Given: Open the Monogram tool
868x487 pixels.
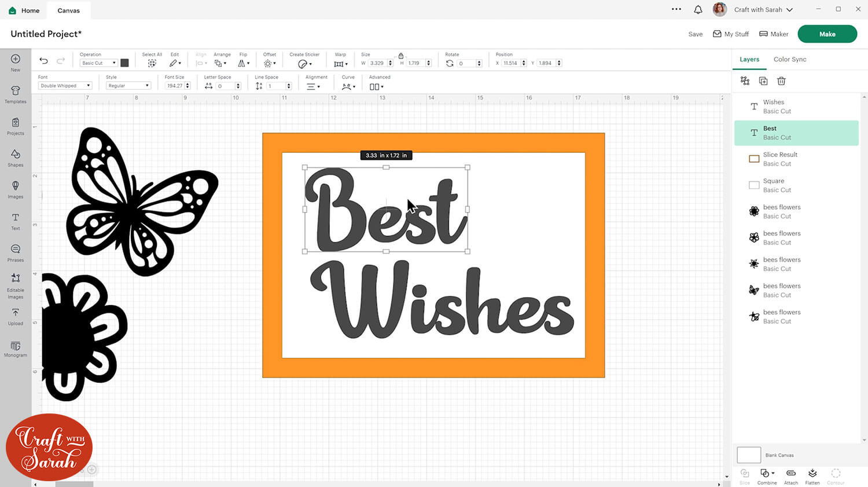Looking at the screenshot, I should 16,349.
